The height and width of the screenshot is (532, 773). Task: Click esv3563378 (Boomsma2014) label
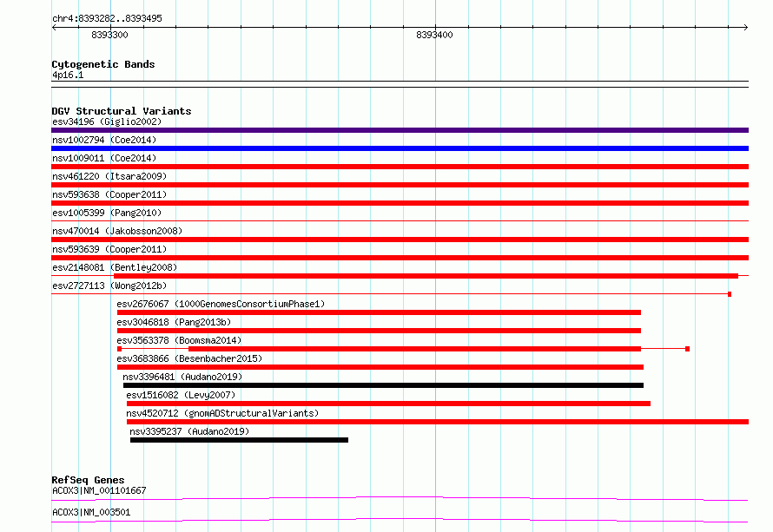point(179,340)
